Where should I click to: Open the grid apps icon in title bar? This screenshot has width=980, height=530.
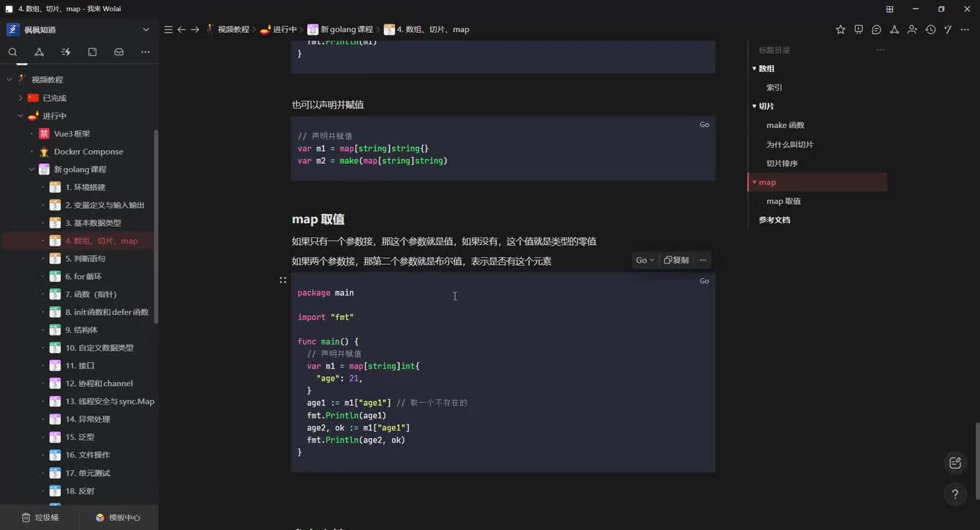(890, 9)
